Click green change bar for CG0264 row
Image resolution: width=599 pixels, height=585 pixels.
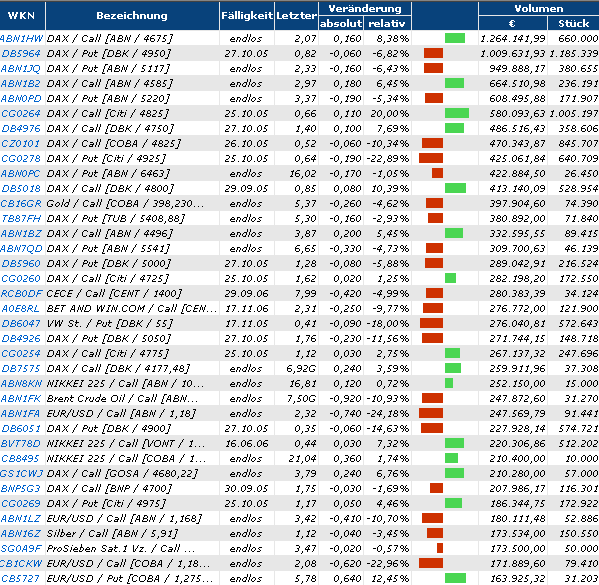[457, 113]
